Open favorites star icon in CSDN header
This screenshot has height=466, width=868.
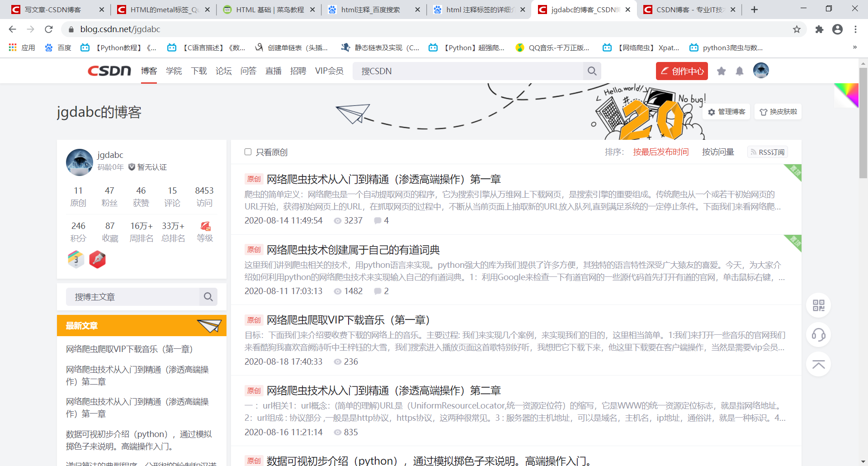pyautogui.click(x=722, y=71)
